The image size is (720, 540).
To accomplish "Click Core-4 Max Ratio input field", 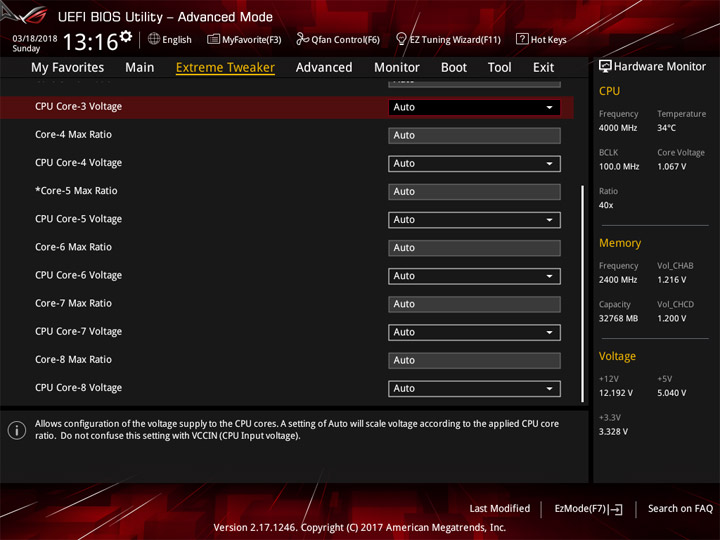I will [x=474, y=135].
